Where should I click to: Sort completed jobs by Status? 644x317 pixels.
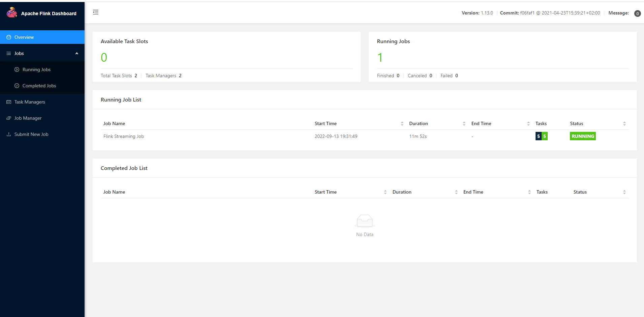(624, 192)
